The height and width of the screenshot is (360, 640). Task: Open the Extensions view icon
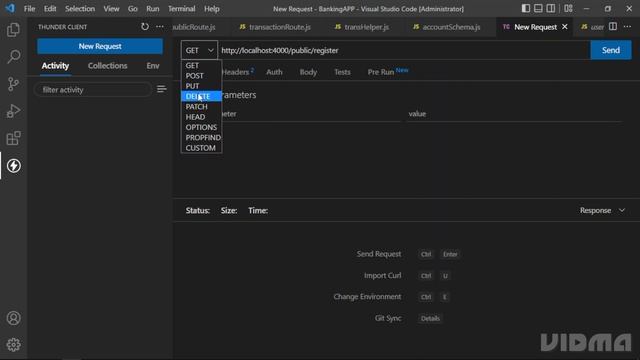click(x=13, y=138)
